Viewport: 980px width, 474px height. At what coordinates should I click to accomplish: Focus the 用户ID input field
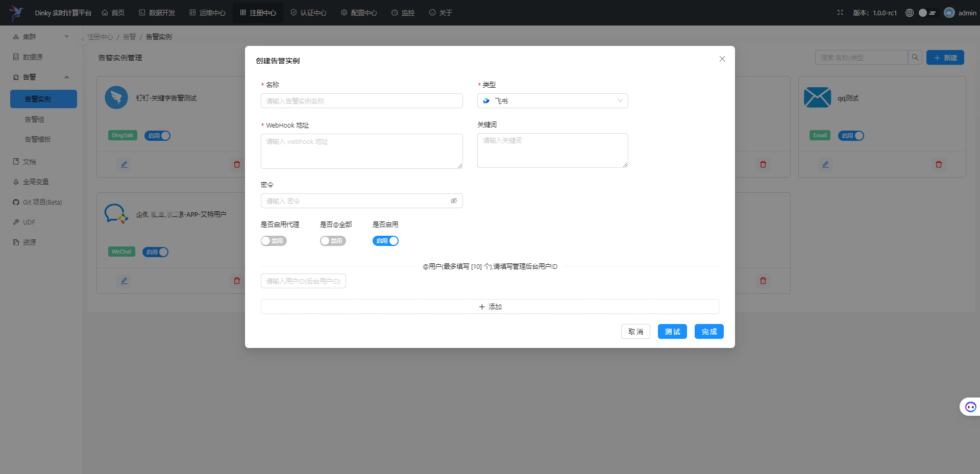pyautogui.click(x=303, y=281)
